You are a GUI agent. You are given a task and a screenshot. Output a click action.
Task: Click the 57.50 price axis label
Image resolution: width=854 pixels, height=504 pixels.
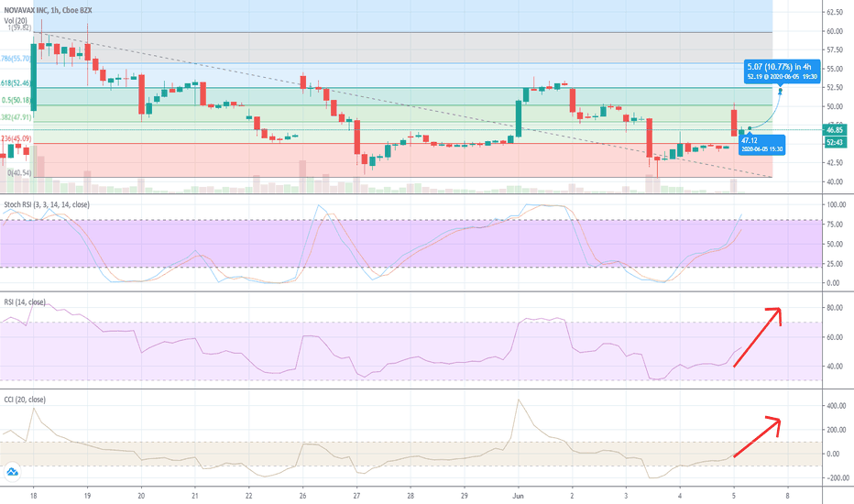(x=835, y=50)
